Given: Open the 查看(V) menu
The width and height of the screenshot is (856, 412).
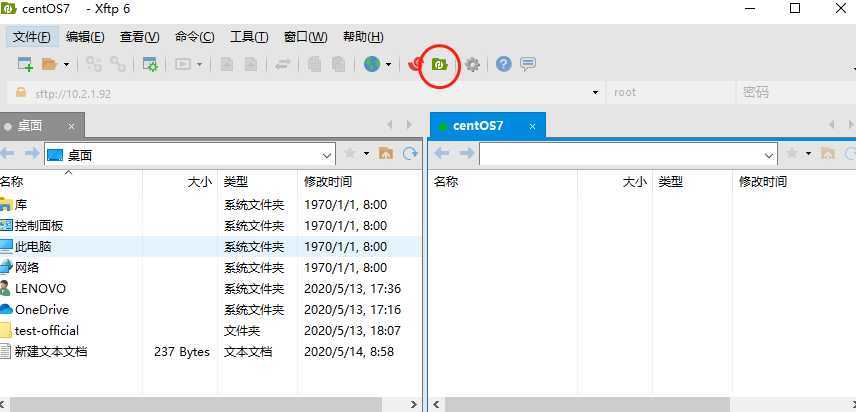Looking at the screenshot, I should (x=139, y=37).
